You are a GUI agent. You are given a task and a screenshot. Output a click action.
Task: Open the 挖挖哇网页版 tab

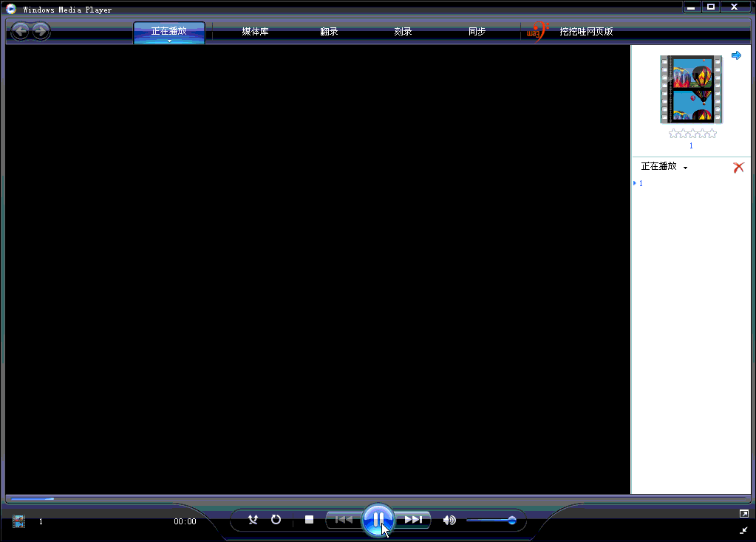coord(586,32)
